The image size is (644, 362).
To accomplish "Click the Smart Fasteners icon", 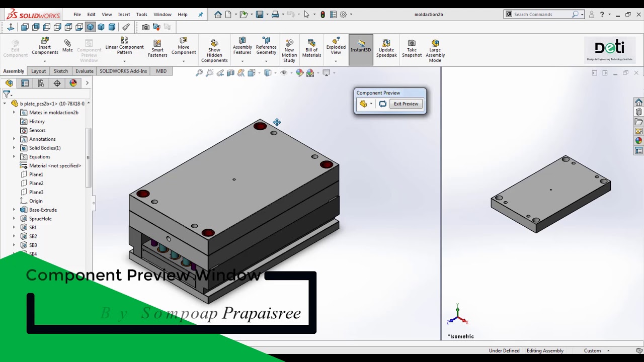I will point(157,49).
